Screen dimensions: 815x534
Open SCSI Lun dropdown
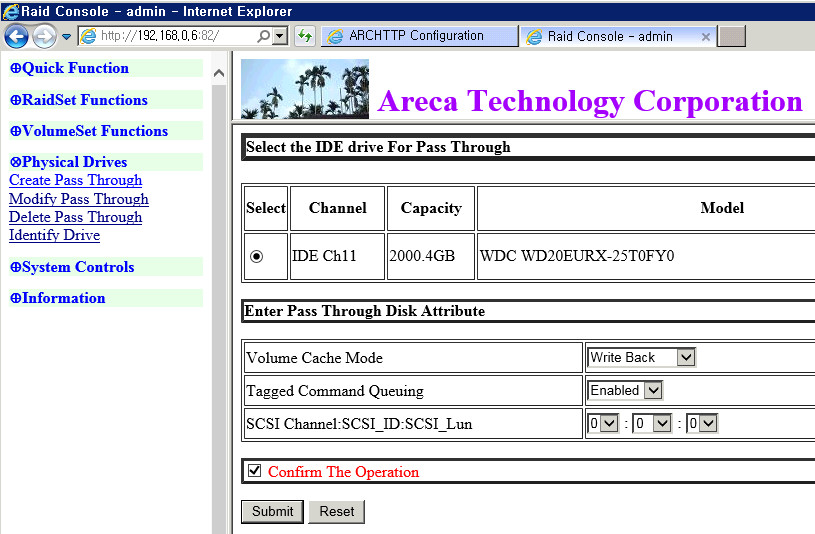pyautogui.click(x=702, y=423)
